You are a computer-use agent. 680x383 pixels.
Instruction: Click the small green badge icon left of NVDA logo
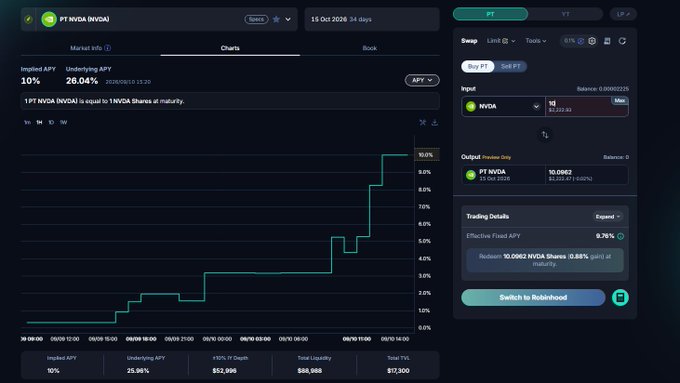[29, 19]
